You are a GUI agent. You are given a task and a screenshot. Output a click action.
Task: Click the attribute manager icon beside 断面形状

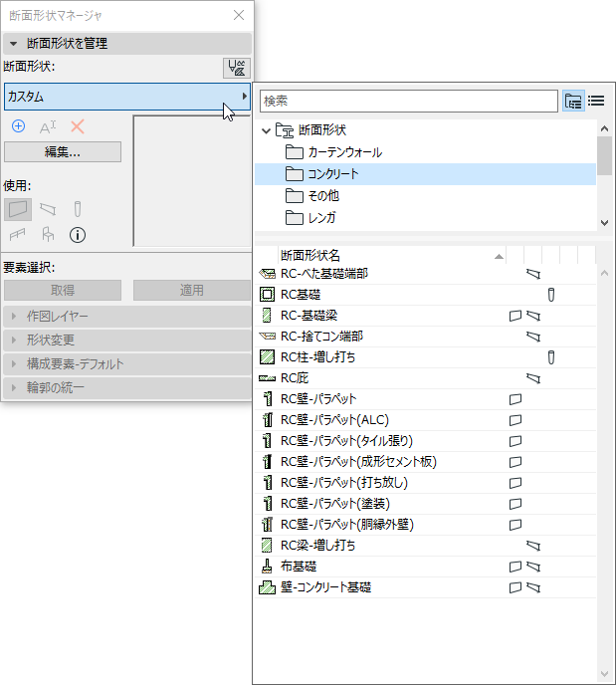(x=237, y=68)
